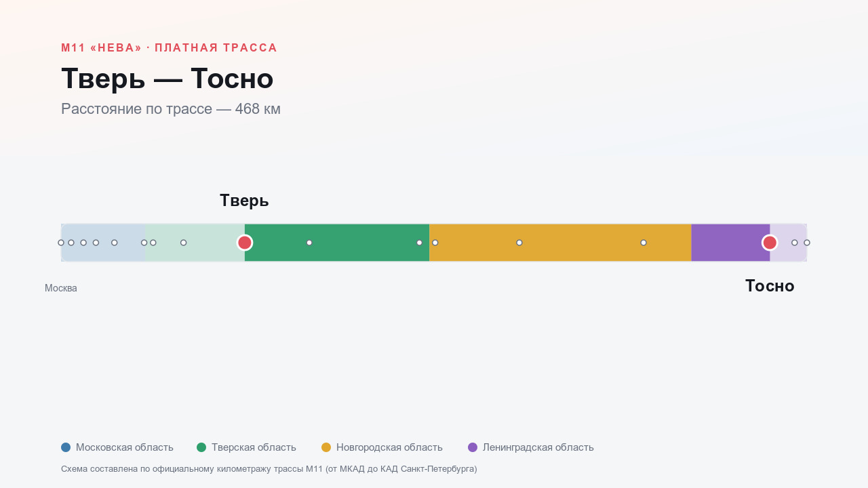This screenshot has width=868, height=488.
Task: Click the faded purple segment after Тосно
Action: pyautogui.click(x=788, y=243)
